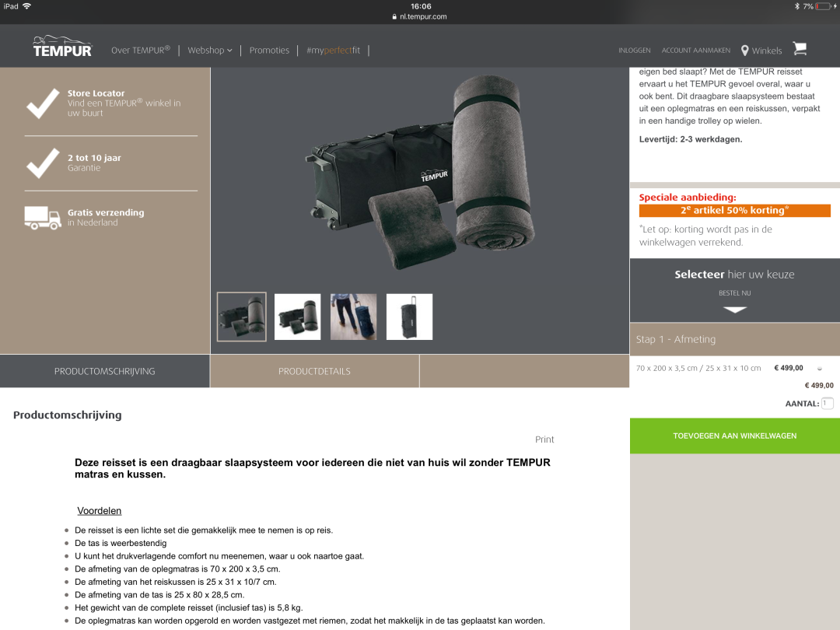Click the Productomschrijving heading
This screenshot has height=630, width=840.
point(68,415)
